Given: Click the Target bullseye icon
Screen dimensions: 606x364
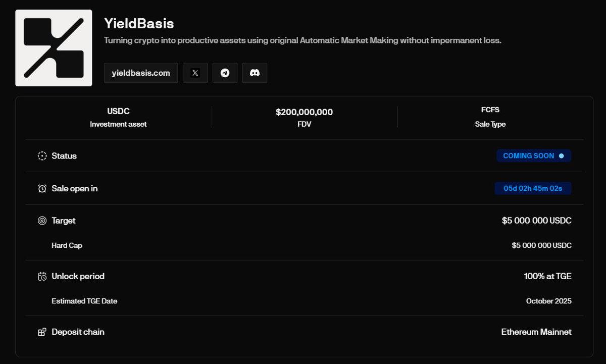Looking at the screenshot, I should (x=42, y=221).
